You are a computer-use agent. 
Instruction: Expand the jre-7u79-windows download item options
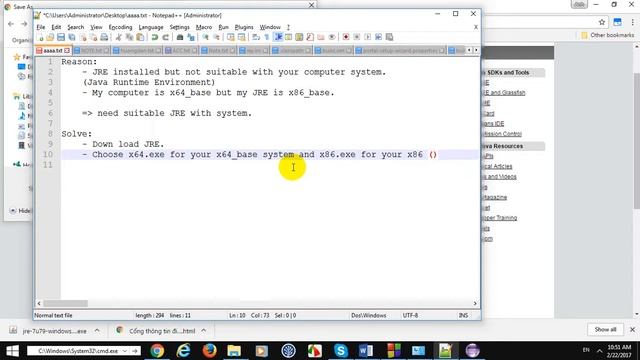[x=97, y=331]
